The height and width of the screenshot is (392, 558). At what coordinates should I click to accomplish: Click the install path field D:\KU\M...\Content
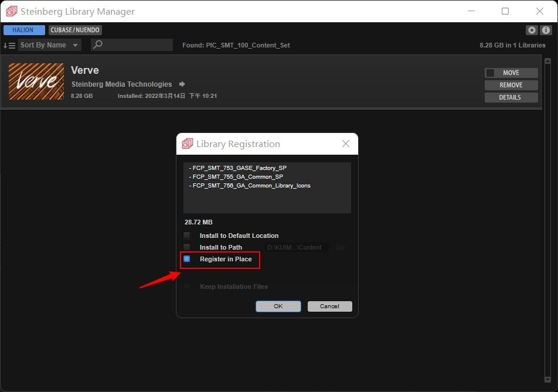click(x=298, y=247)
